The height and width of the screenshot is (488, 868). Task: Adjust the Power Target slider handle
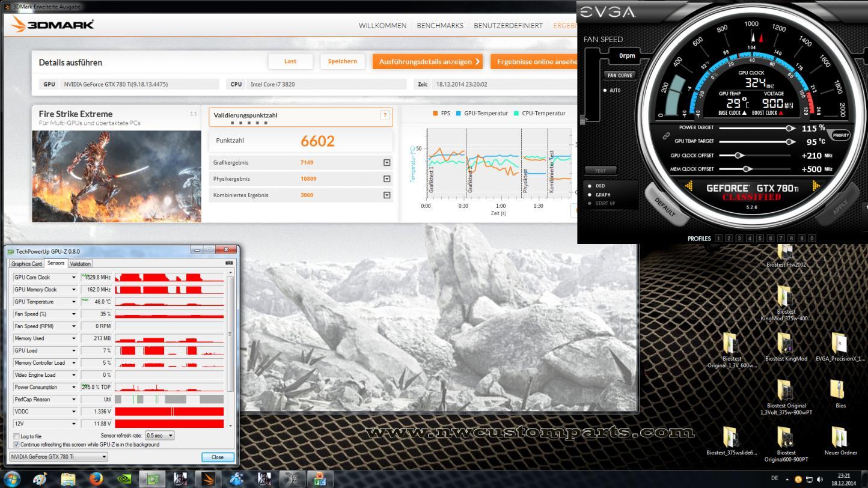(x=790, y=128)
